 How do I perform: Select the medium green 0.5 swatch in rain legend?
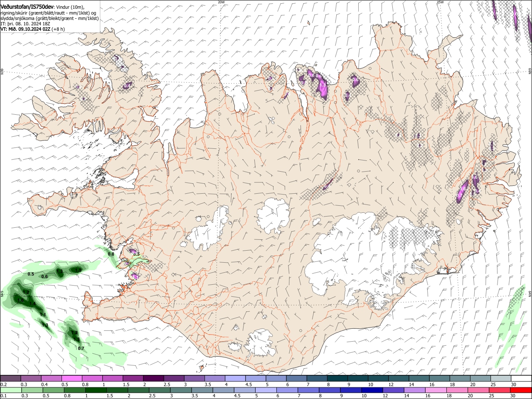[54, 390]
